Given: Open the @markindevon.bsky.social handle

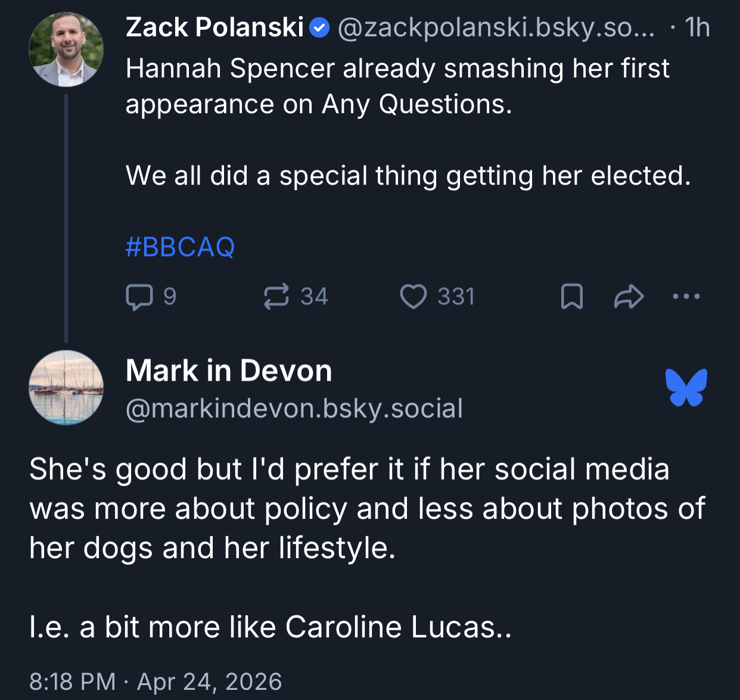Looking at the screenshot, I should (x=294, y=409).
